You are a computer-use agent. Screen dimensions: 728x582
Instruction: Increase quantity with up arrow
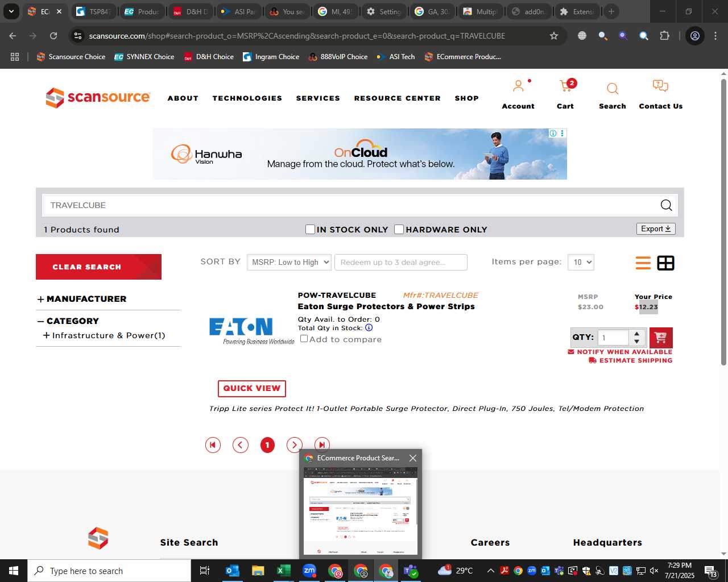[x=637, y=333]
